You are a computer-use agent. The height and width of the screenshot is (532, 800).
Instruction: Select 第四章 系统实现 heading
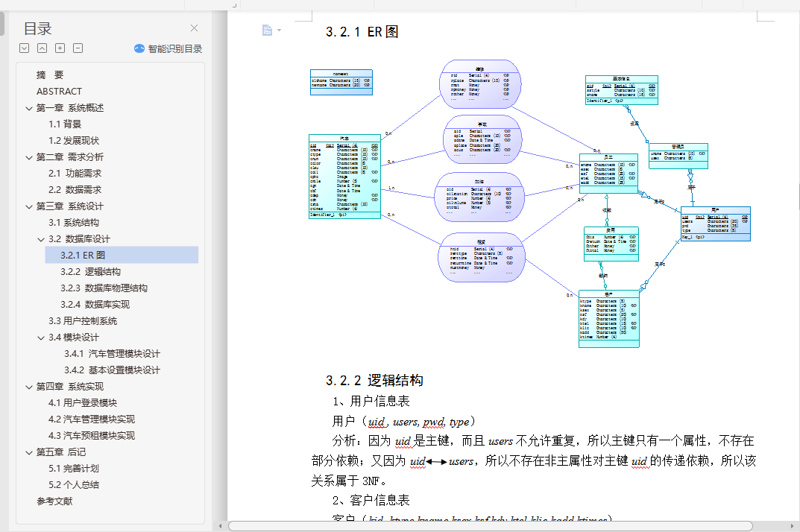(x=70, y=387)
